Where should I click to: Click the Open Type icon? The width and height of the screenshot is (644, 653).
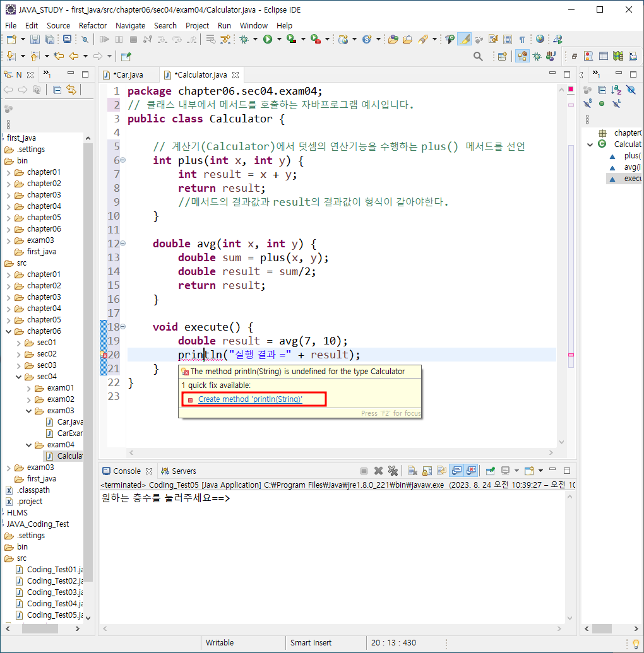coord(393,39)
